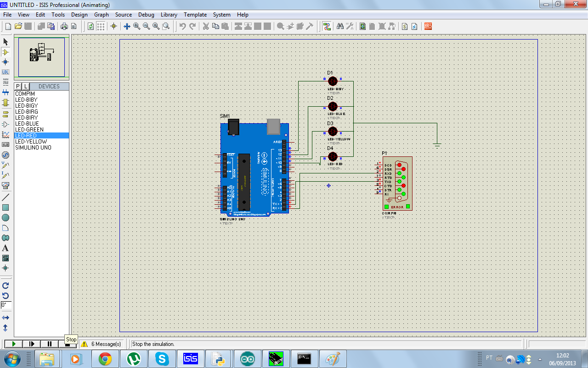
Task: Open the Debug menu
Action: [146, 14]
